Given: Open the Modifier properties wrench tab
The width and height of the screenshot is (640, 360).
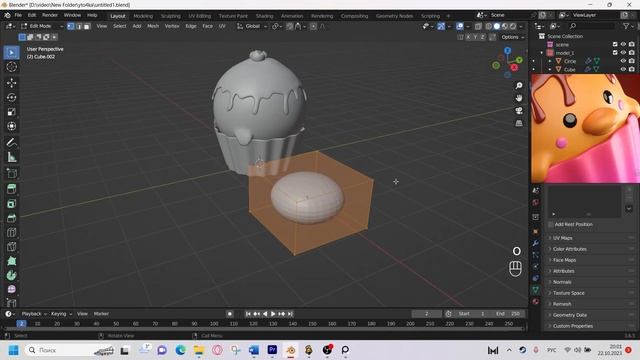Looking at the screenshot, I should coord(536,243).
